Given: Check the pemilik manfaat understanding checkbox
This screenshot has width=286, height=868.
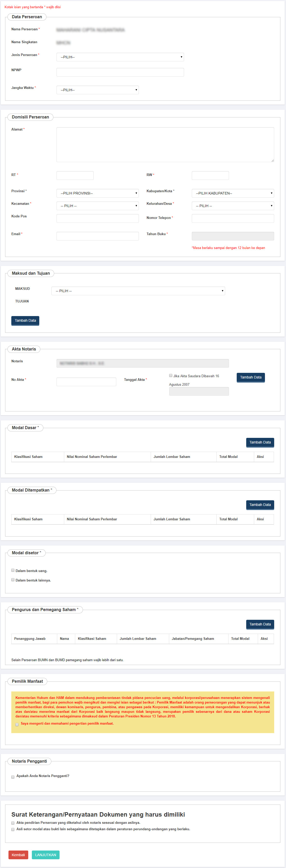Looking at the screenshot, I should pyautogui.click(x=17, y=724).
